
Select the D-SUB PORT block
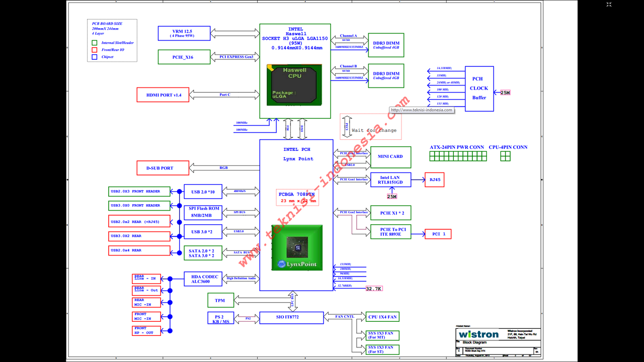tap(163, 168)
